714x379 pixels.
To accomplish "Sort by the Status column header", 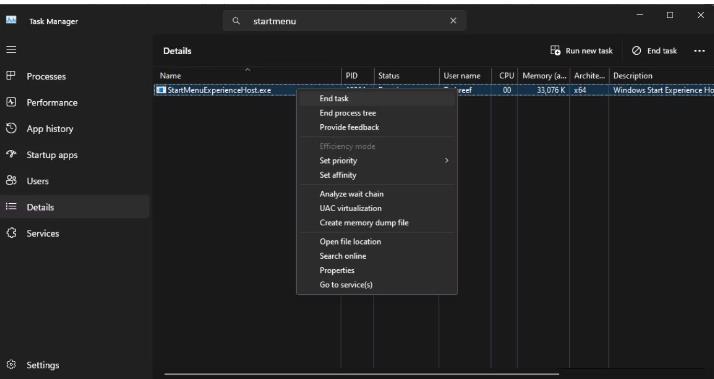I will click(x=406, y=76).
